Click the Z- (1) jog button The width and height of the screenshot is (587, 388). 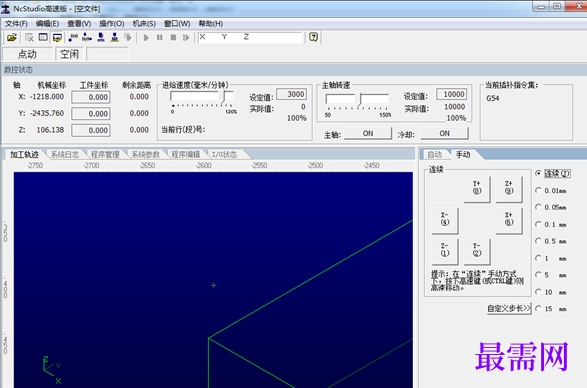(x=445, y=252)
